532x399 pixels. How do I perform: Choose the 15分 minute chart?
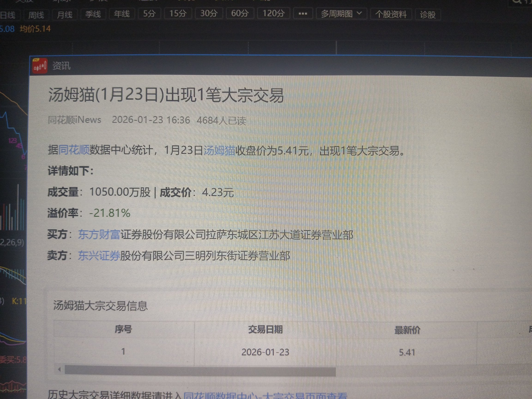[178, 13]
